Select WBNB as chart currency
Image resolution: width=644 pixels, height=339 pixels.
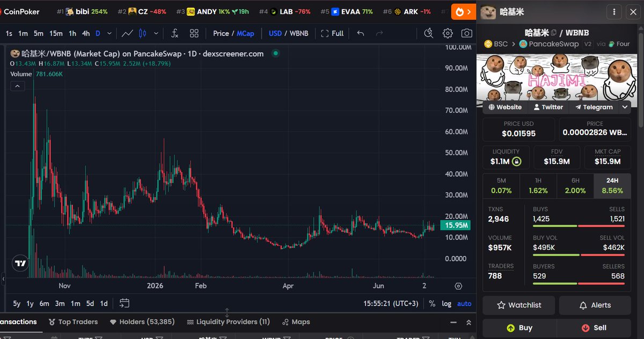(x=299, y=33)
